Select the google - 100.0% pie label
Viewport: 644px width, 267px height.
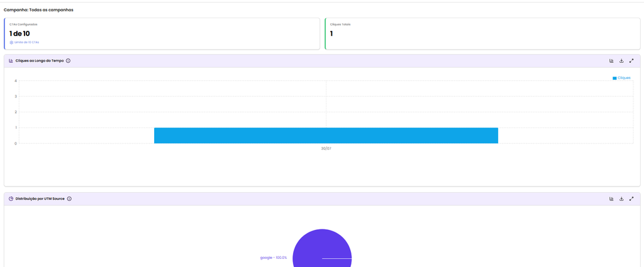(x=274, y=258)
